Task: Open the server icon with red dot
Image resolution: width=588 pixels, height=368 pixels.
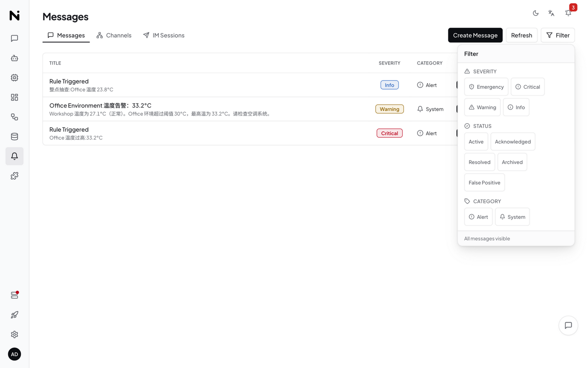Action: 14,295
